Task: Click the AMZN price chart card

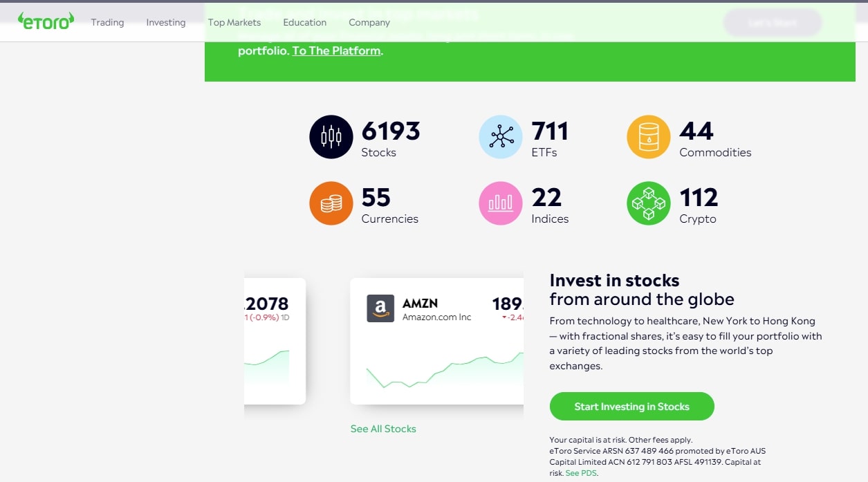Action: (x=436, y=360)
